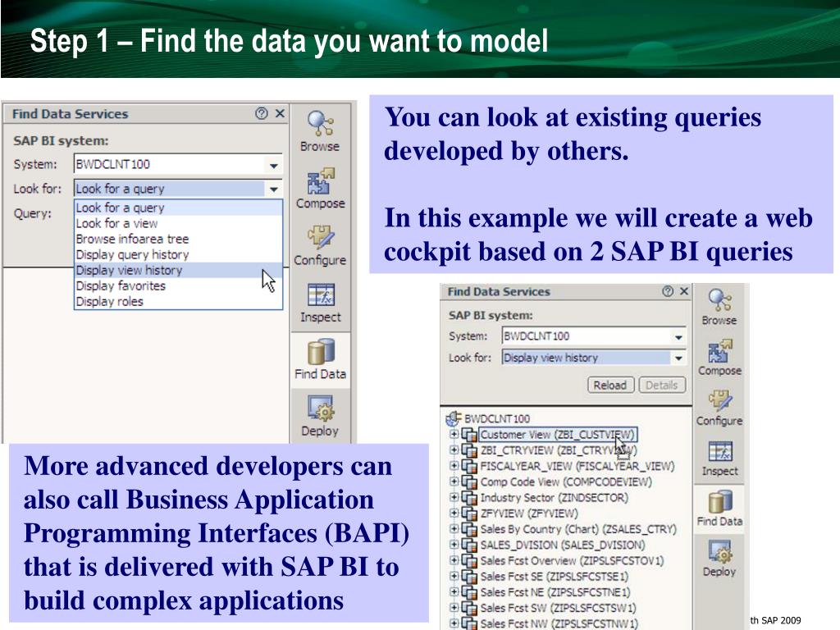Close the right Find Data Services panel
The width and height of the screenshot is (840, 630).
[x=684, y=291]
